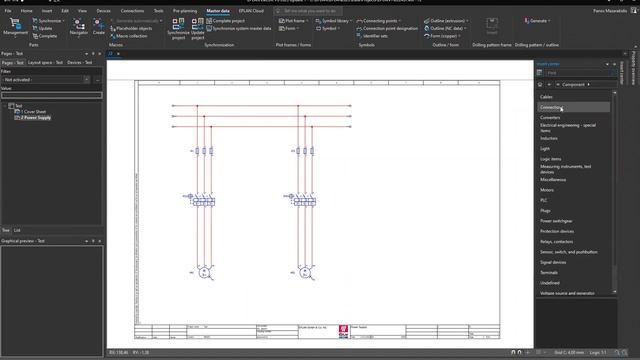Select 1 Cover Sheet page
The height and width of the screenshot is (360, 640).
(33, 111)
